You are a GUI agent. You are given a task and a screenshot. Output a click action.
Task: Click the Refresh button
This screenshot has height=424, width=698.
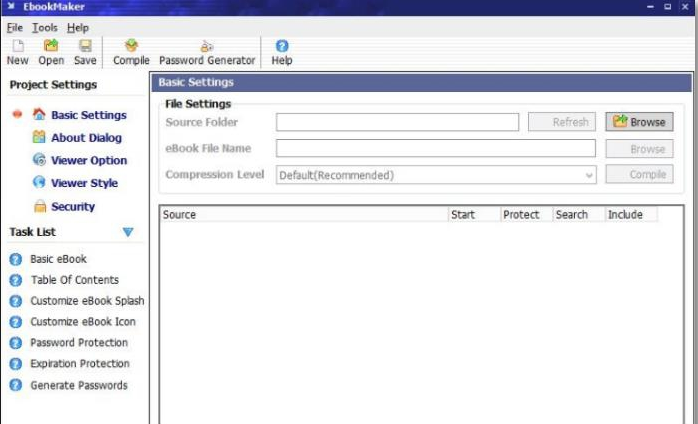click(562, 122)
